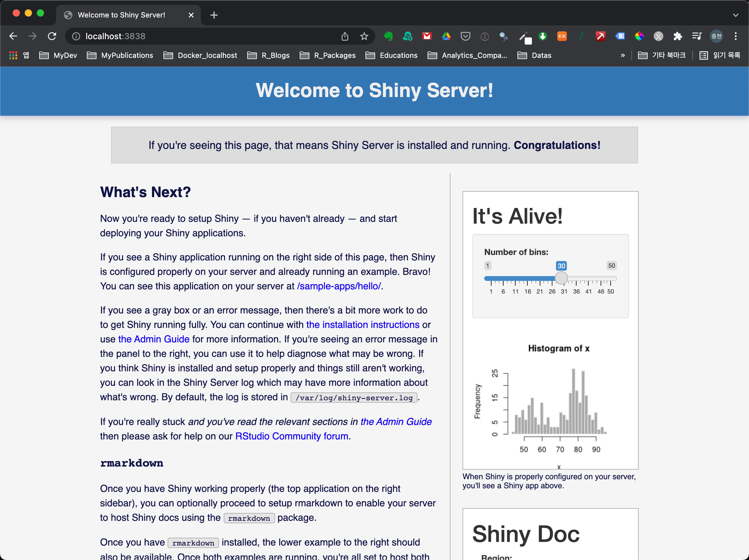Image resolution: width=749 pixels, height=560 pixels.
Task: Open the orange EX extension
Action: coord(562,36)
